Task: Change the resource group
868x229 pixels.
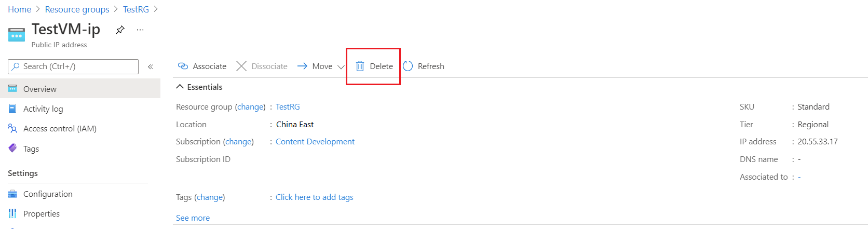Action: coord(250,107)
